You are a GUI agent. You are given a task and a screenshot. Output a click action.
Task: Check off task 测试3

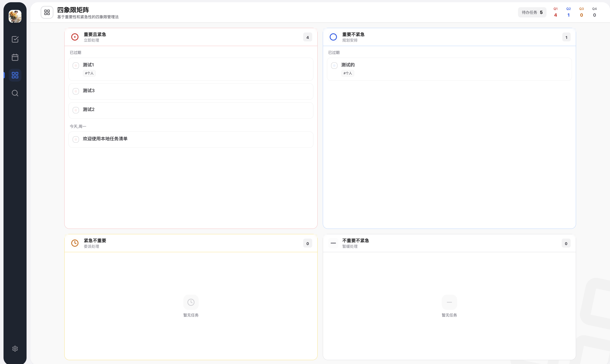[x=76, y=91]
